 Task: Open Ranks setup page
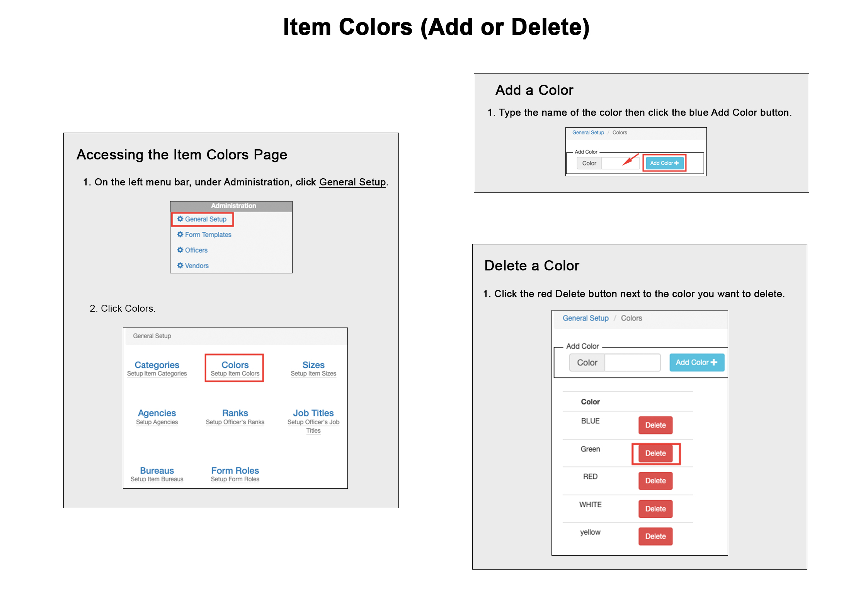tap(235, 413)
